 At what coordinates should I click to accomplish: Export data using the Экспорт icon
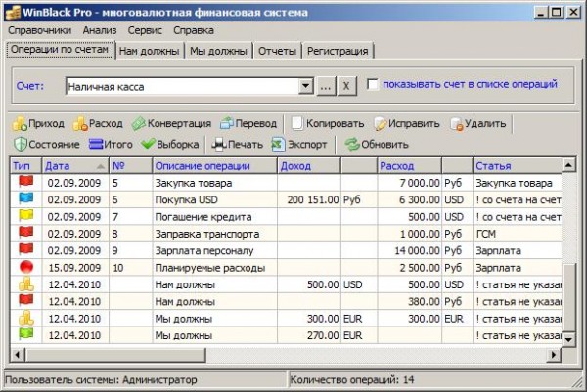(279, 144)
